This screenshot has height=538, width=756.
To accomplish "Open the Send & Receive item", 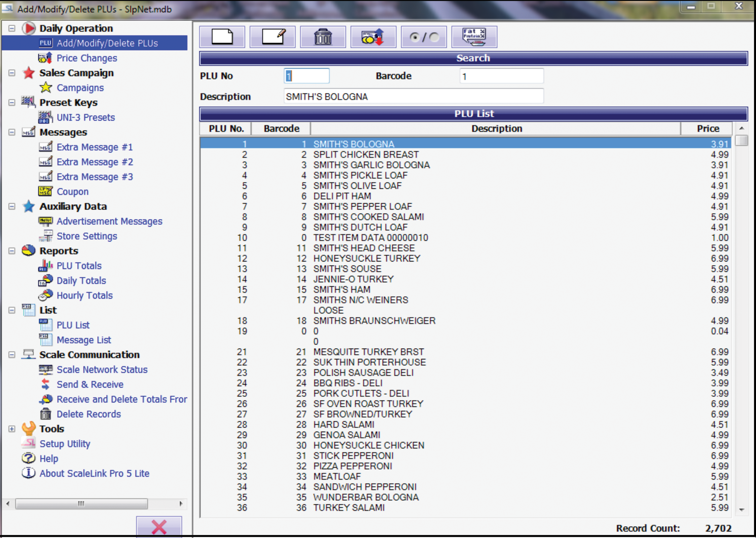I will 90,384.
